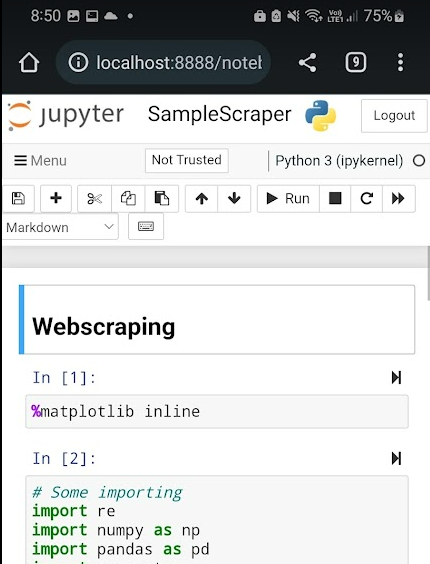Paste cells below icon
This screenshot has width=430, height=564.
(x=162, y=199)
